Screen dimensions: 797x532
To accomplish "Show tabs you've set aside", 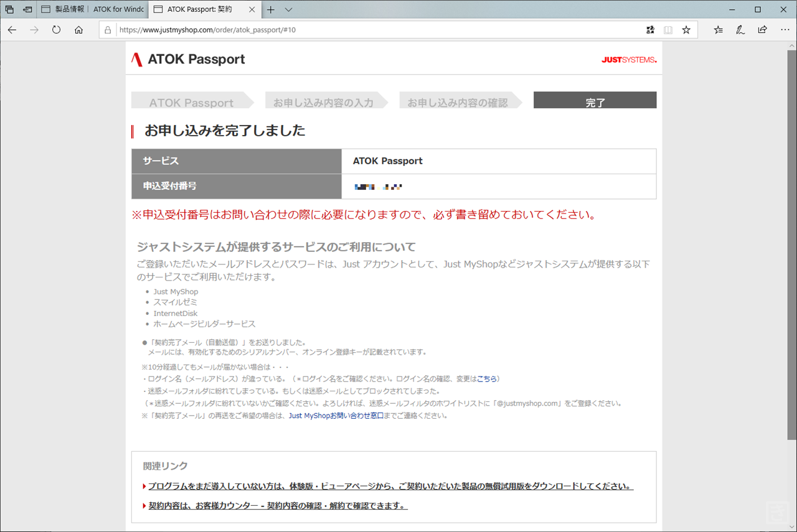I will (x=9, y=10).
